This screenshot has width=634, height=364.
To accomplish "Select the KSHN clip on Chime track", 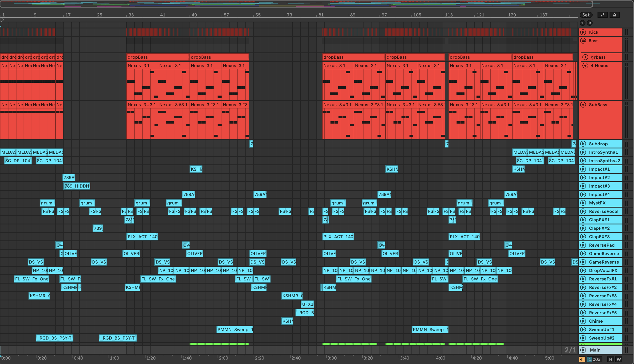I will pos(287,321).
